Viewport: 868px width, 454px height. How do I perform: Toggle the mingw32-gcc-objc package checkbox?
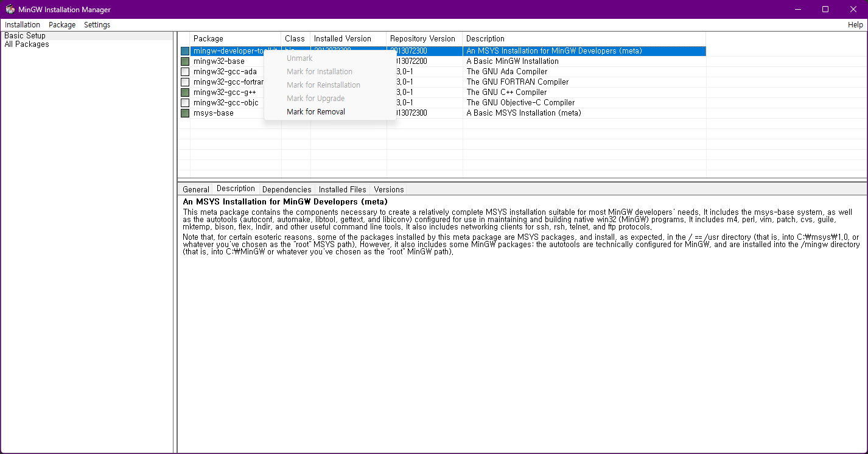pyautogui.click(x=185, y=103)
